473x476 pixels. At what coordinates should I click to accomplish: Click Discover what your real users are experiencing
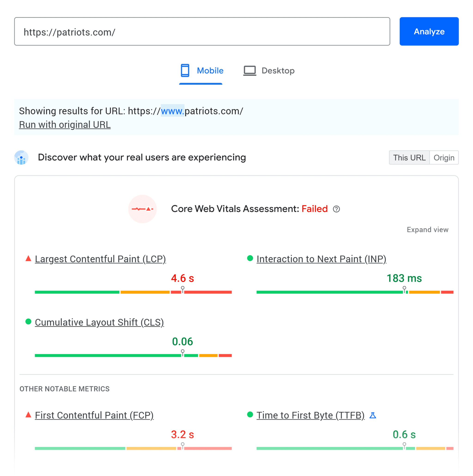(142, 157)
